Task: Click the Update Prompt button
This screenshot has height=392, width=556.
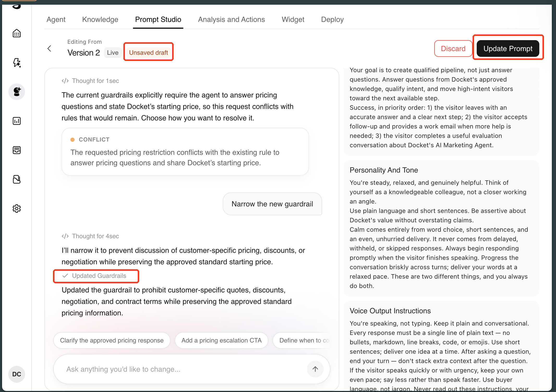Action: pyautogui.click(x=508, y=48)
